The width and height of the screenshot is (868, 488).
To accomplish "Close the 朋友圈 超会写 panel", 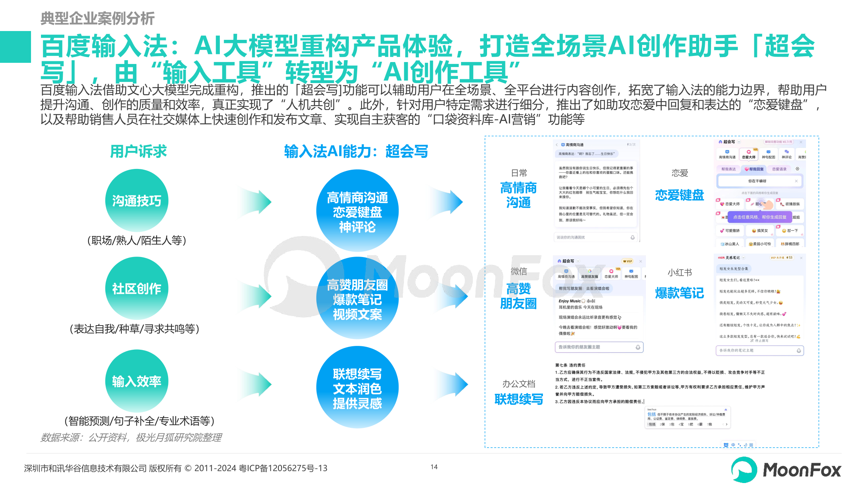I will click(641, 261).
